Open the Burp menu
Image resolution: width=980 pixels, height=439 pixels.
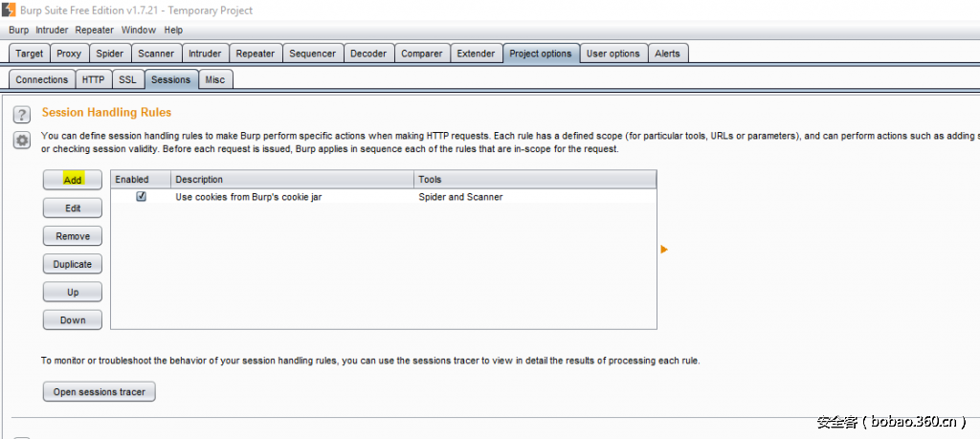19,30
